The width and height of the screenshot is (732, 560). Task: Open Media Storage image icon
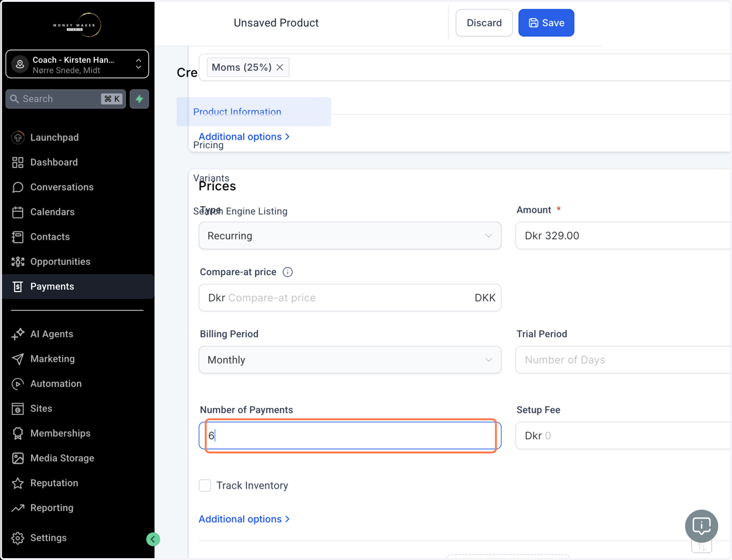[x=18, y=458]
